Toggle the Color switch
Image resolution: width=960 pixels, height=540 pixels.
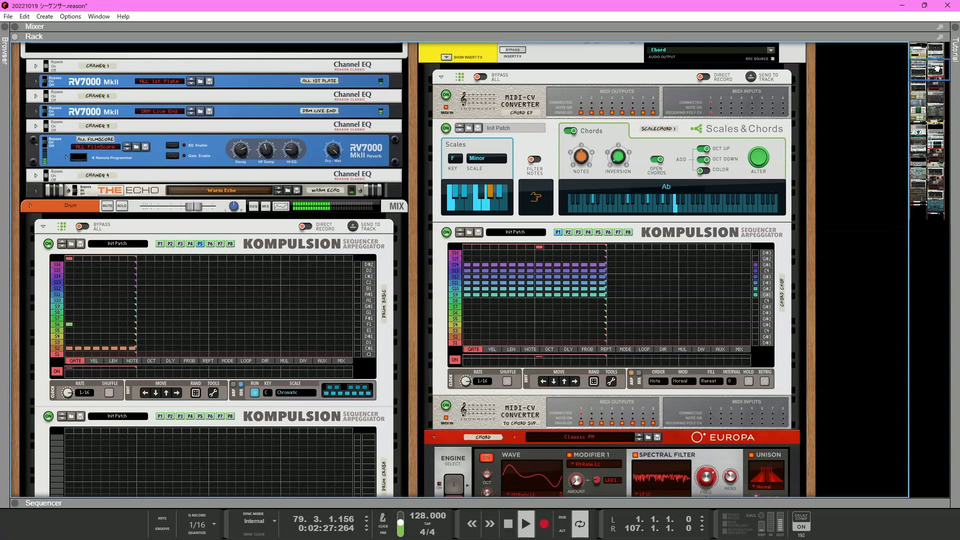click(703, 170)
